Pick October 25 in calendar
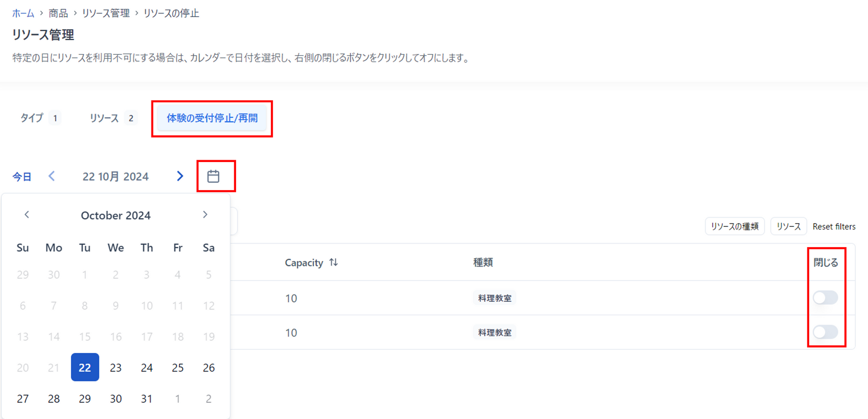The image size is (868, 419). click(x=178, y=367)
